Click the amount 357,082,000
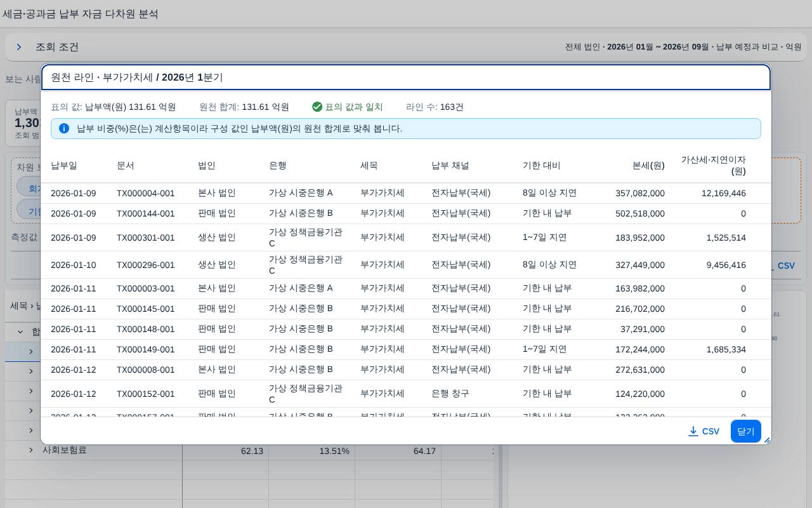Viewport: 812px width, 508px height. 640,193
